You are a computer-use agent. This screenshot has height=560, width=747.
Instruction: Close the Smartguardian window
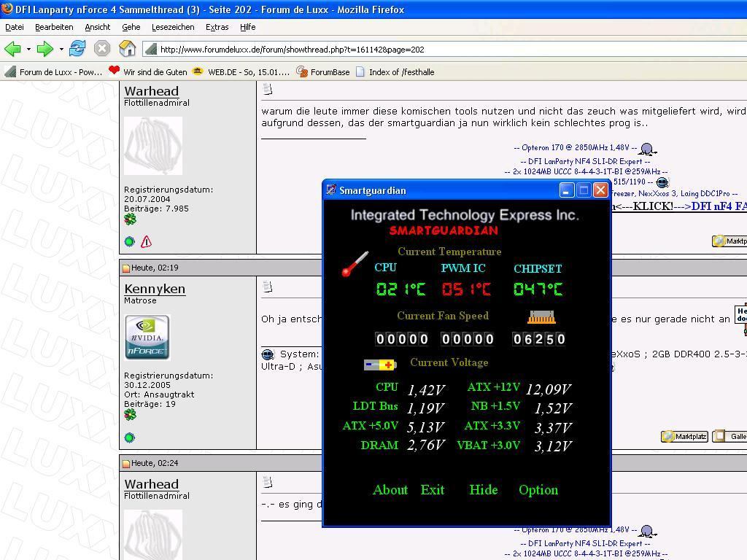(600, 190)
